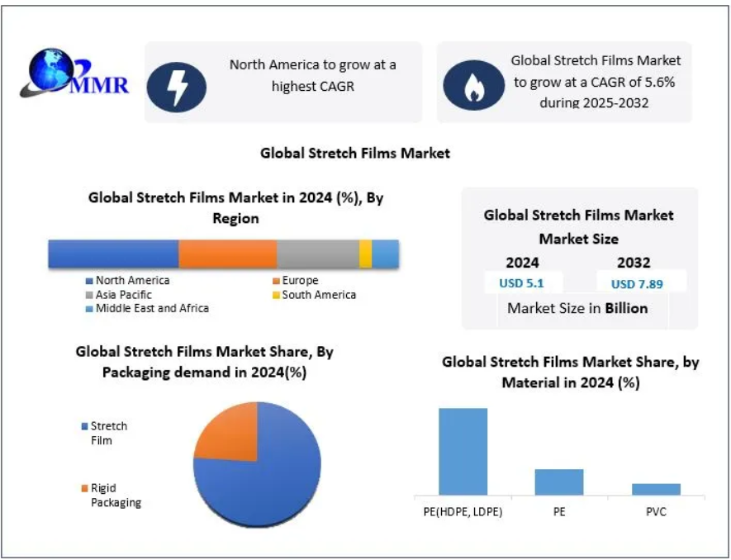Click the lightning bolt icon
The width and height of the screenshot is (731, 560).
click(178, 85)
